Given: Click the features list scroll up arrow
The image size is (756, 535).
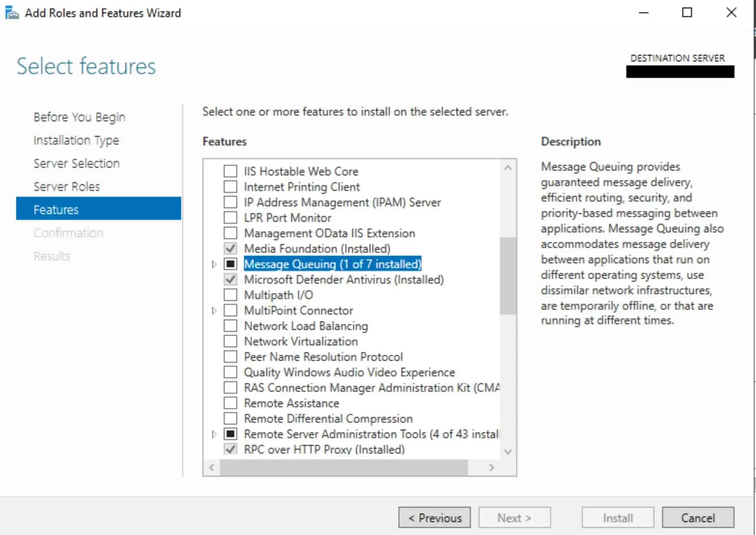Looking at the screenshot, I should [x=508, y=168].
